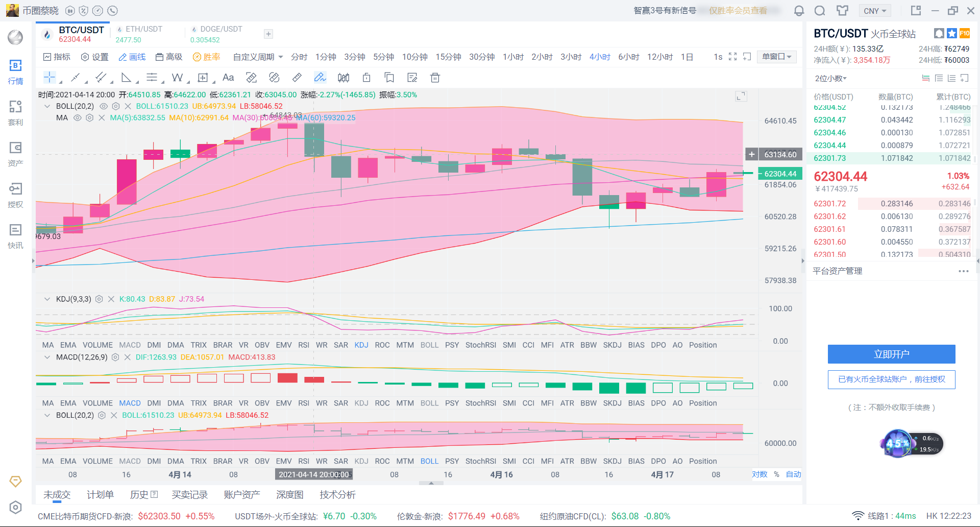980x527 pixels.
Task: Select RSI in the KDJ panel indicator row
Action: (x=304, y=345)
